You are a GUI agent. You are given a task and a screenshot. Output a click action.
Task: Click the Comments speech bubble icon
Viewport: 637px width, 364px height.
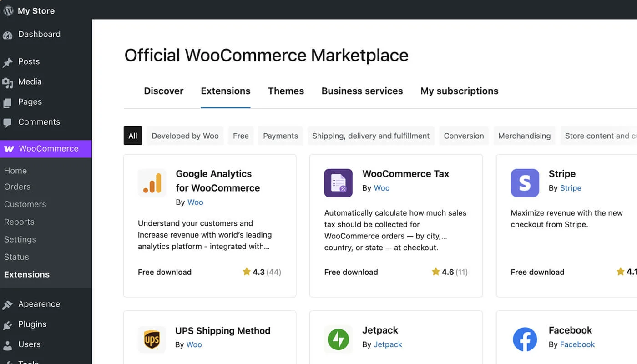pyautogui.click(x=8, y=122)
